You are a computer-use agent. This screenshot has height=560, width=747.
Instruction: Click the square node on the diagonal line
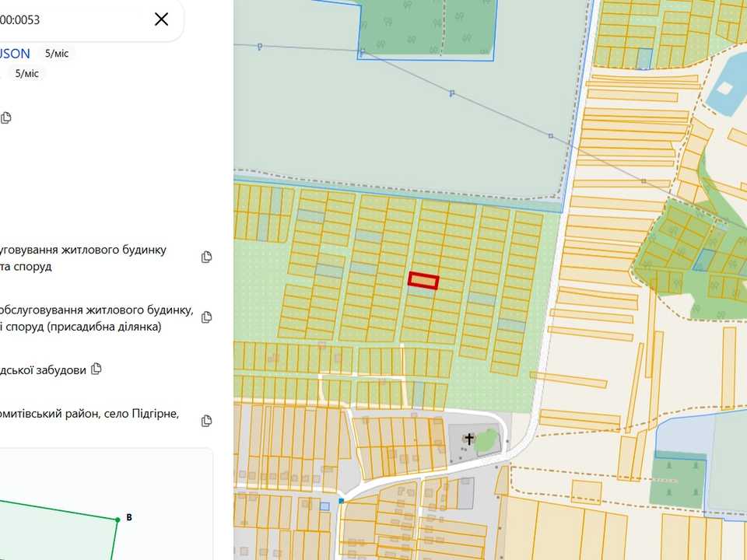551,136
